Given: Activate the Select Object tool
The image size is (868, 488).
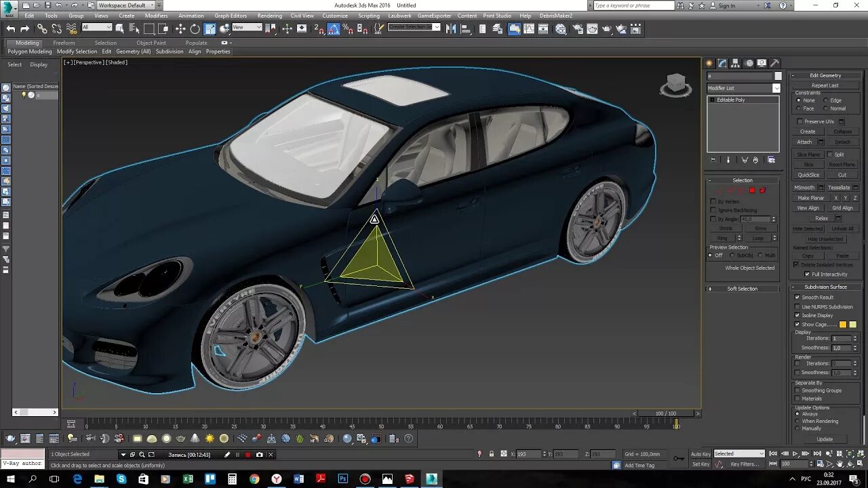Looking at the screenshot, I should (x=120, y=28).
